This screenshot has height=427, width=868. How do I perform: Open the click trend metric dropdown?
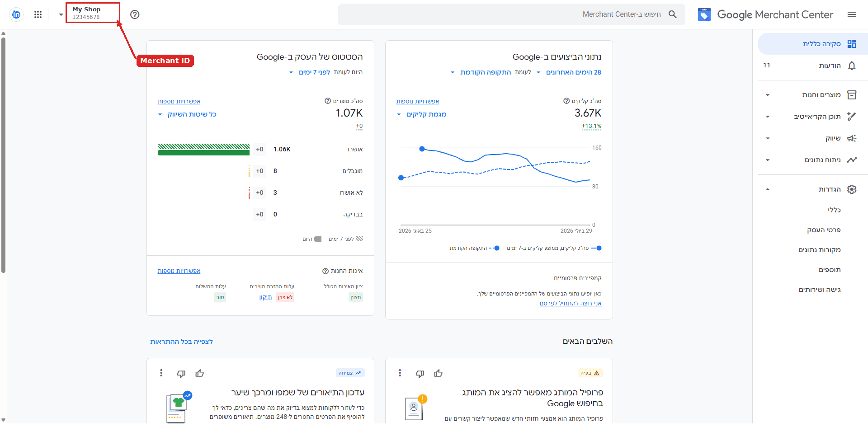point(421,114)
